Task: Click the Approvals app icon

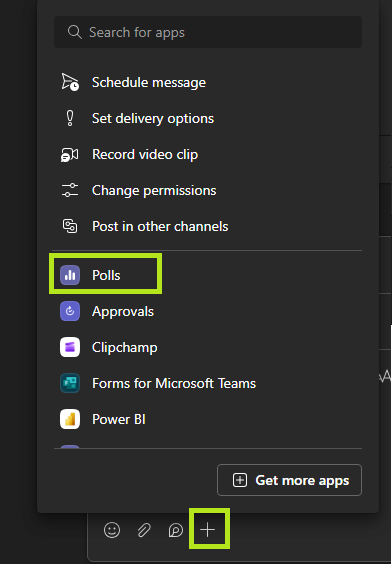Action: click(70, 311)
